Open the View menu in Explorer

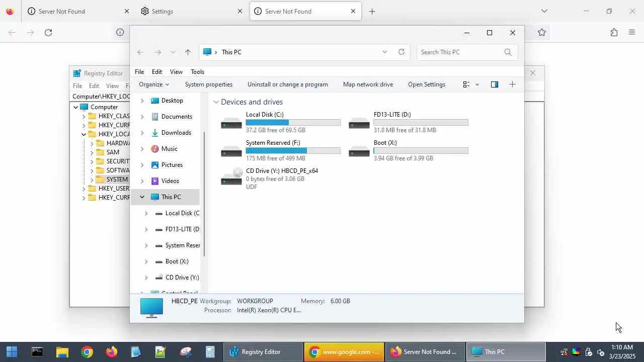tap(176, 72)
